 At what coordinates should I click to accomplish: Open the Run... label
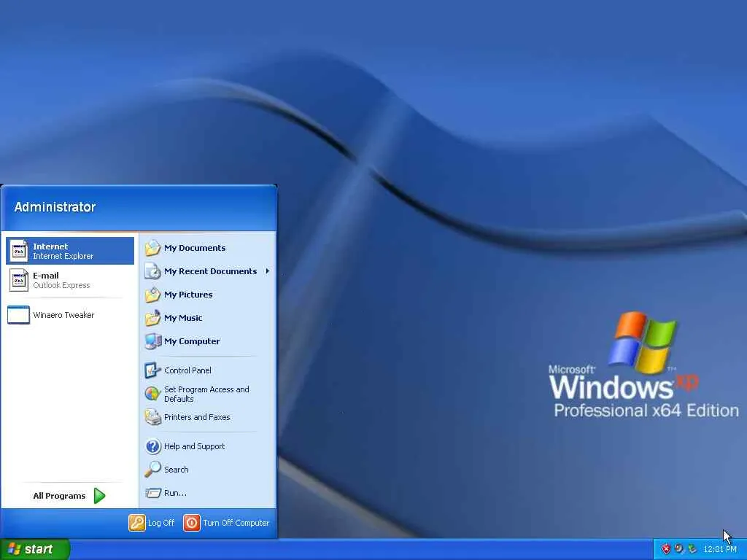click(175, 493)
